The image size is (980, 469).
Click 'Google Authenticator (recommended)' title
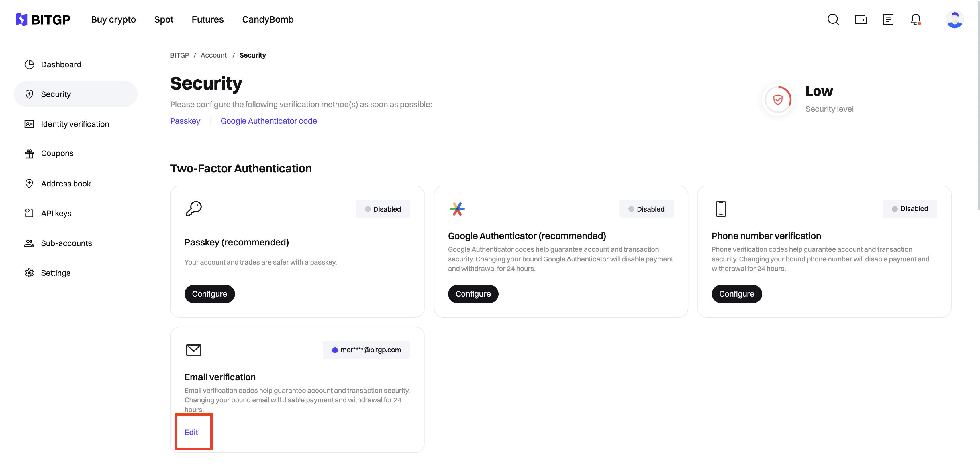click(x=527, y=236)
